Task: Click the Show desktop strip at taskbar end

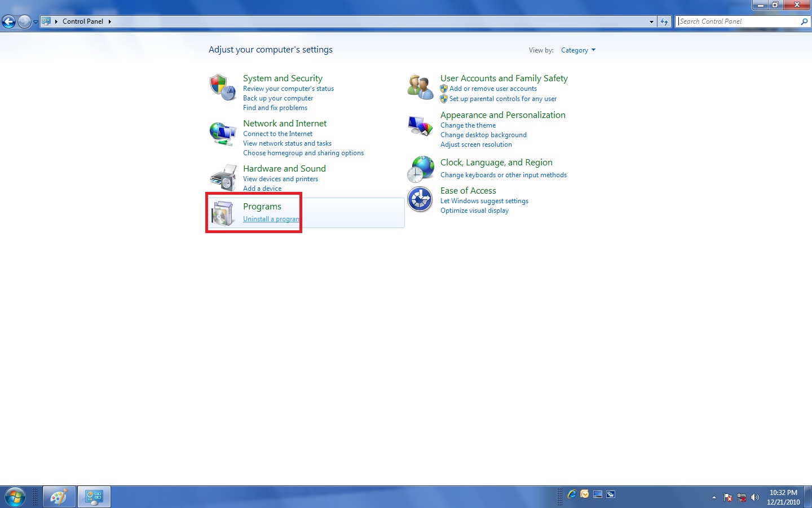Action: coord(808,497)
